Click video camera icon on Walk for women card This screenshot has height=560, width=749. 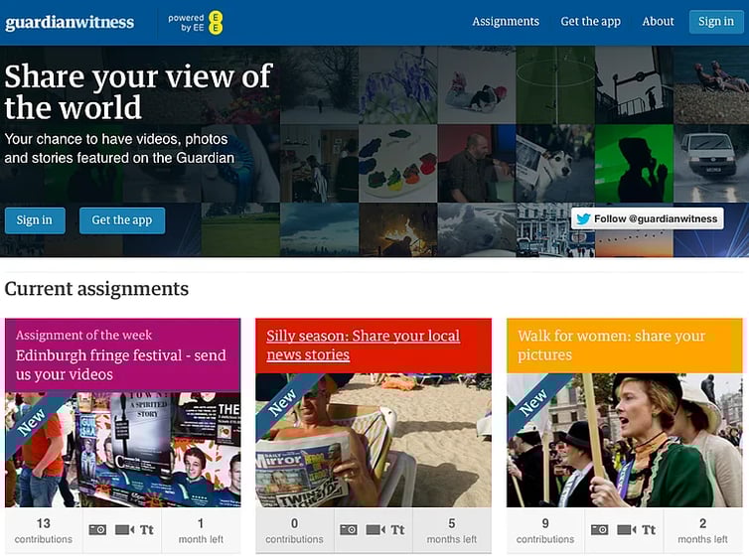(627, 530)
